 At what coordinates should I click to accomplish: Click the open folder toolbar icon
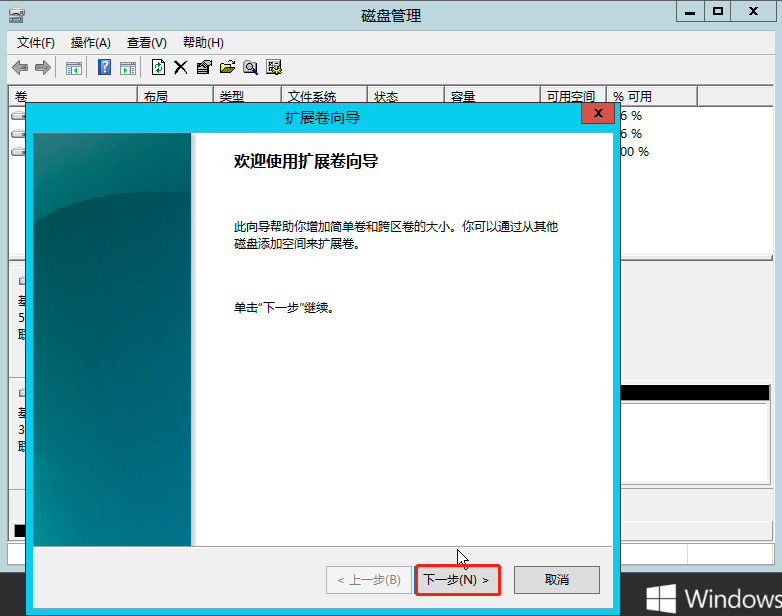tap(227, 67)
